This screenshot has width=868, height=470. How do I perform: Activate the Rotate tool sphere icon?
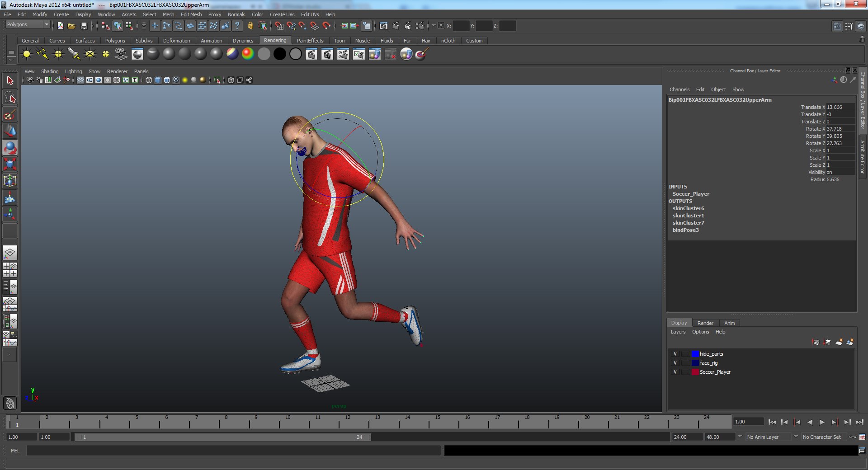[x=10, y=148]
